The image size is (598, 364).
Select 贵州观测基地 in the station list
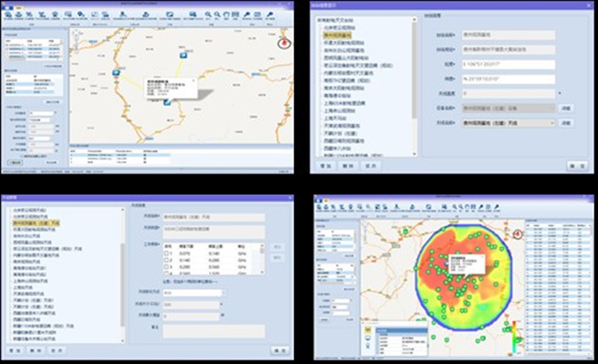pyautogui.click(x=337, y=35)
